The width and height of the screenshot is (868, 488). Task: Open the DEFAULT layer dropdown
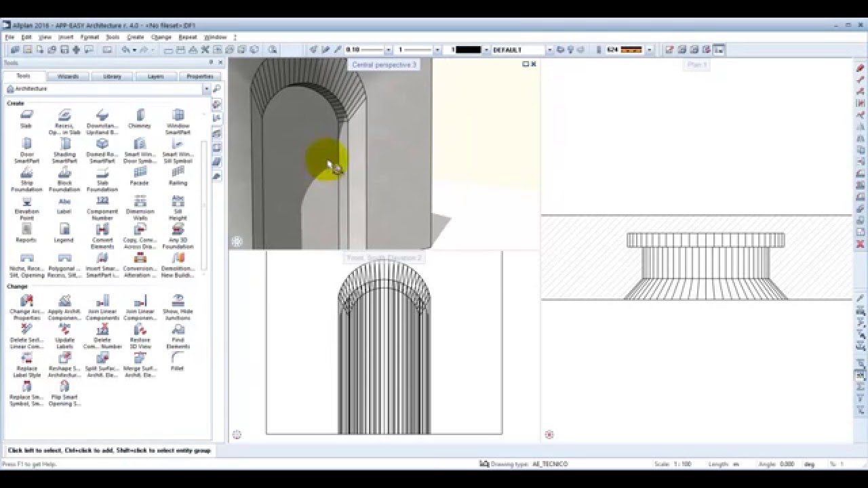click(x=549, y=49)
